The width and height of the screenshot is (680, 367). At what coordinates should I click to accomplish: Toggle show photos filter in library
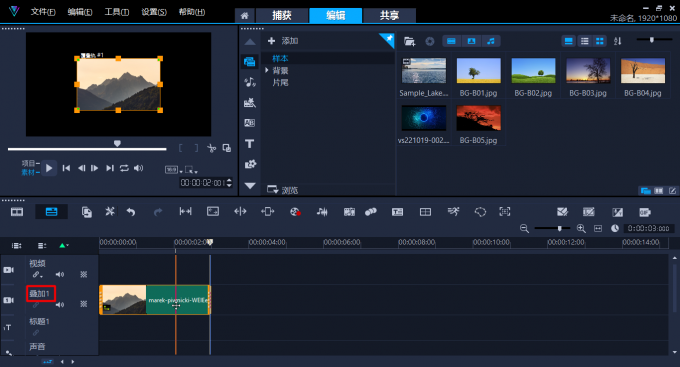coord(471,41)
